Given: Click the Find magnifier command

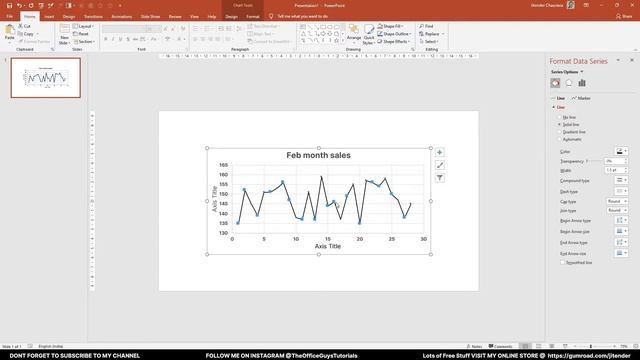Looking at the screenshot, I should tap(426, 26).
